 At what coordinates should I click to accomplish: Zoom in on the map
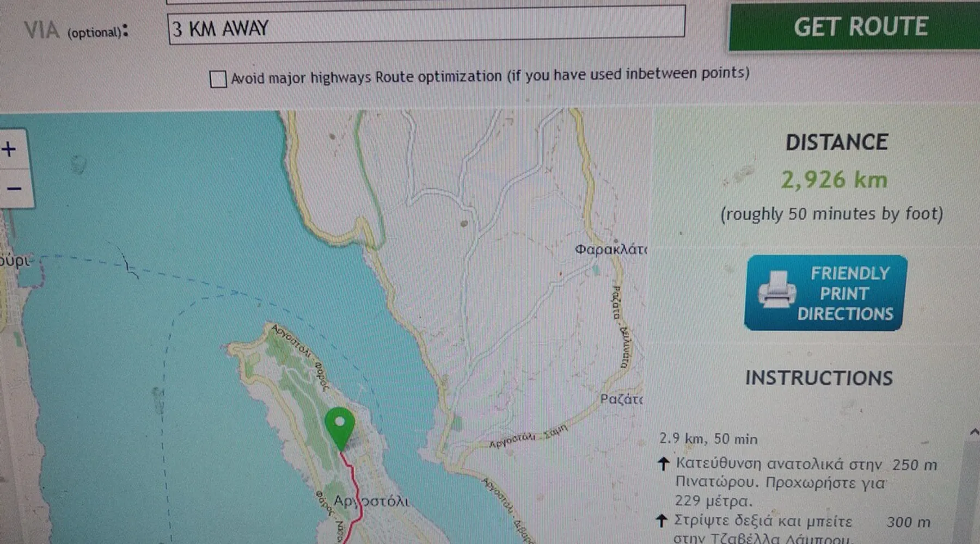pyautogui.click(x=10, y=149)
